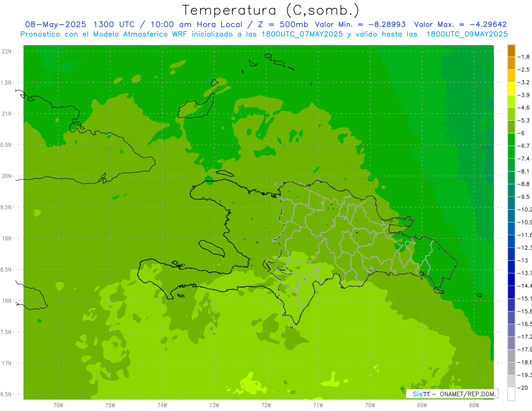This screenshot has height=411, width=532.
Task: Click the "69W" longitude label
Action: (x=422, y=405)
